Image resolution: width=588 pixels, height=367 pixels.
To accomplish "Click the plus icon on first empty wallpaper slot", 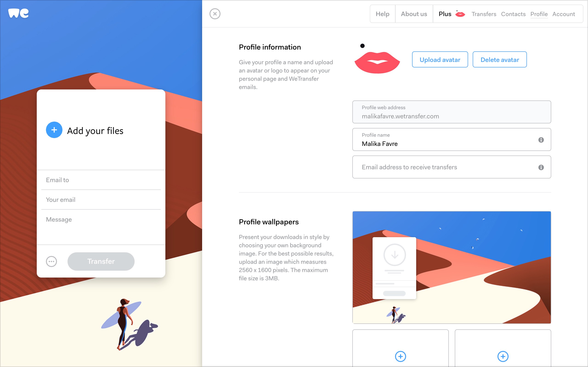I will tap(401, 356).
